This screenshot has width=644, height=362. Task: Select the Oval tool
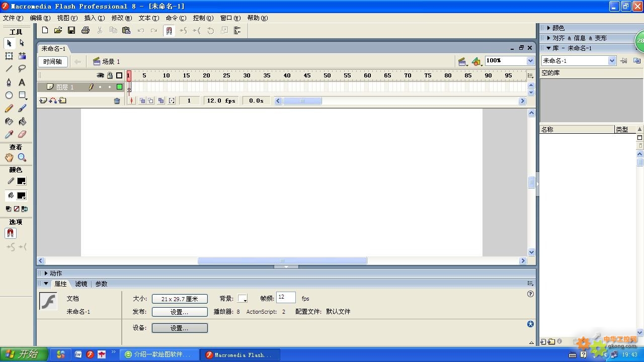9,95
